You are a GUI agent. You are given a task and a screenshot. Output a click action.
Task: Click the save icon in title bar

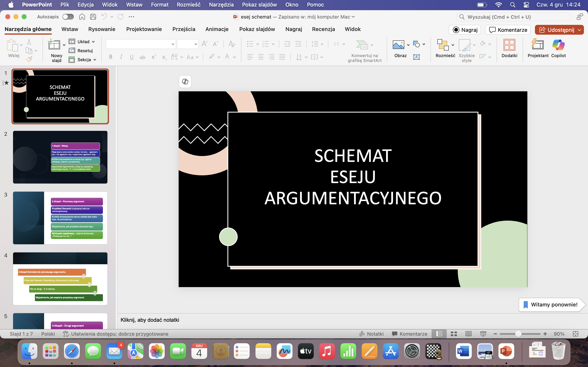[x=93, y=17]
